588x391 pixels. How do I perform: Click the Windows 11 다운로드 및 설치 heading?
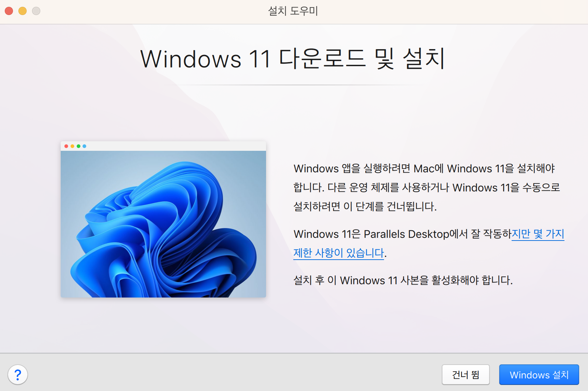point(293,59)
